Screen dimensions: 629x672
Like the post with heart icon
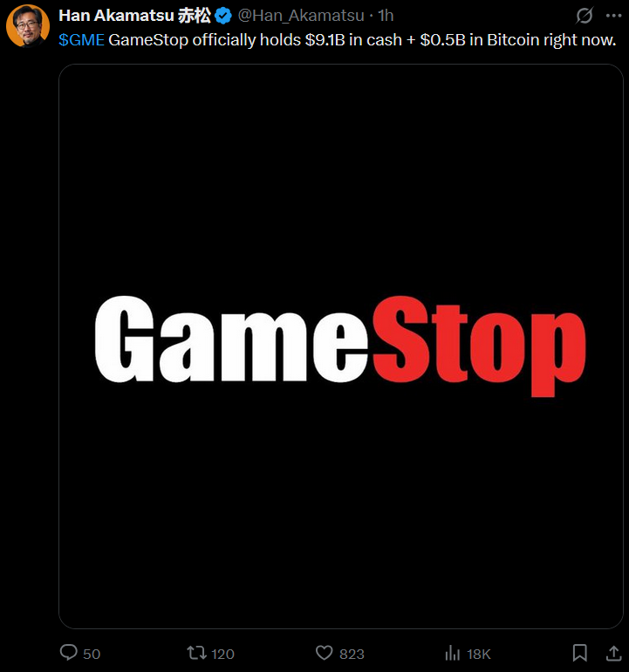(x=324, y=653)
